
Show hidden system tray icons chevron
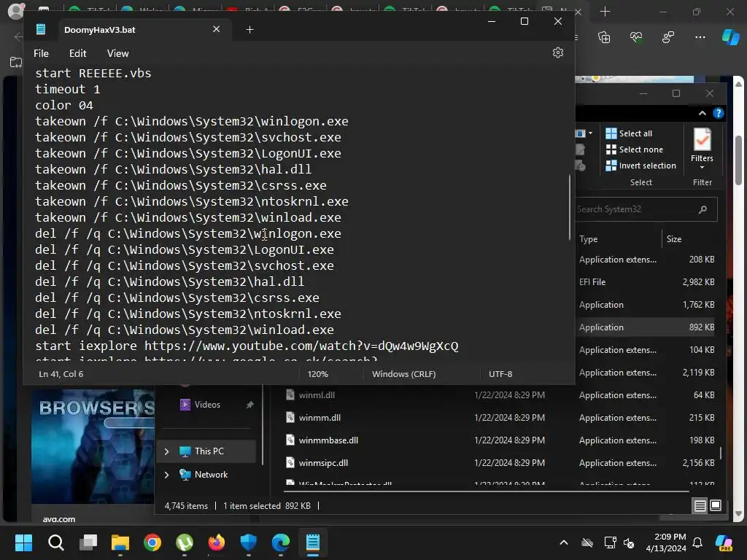pos(564,542)
